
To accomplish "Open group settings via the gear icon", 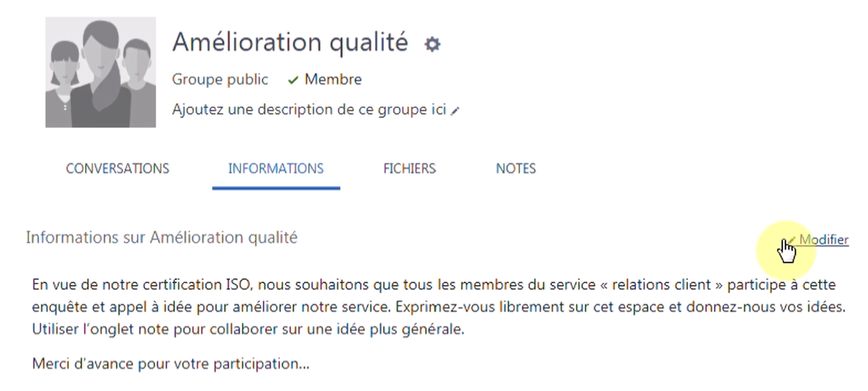I will pyautogui.click(x=433, y=44).
